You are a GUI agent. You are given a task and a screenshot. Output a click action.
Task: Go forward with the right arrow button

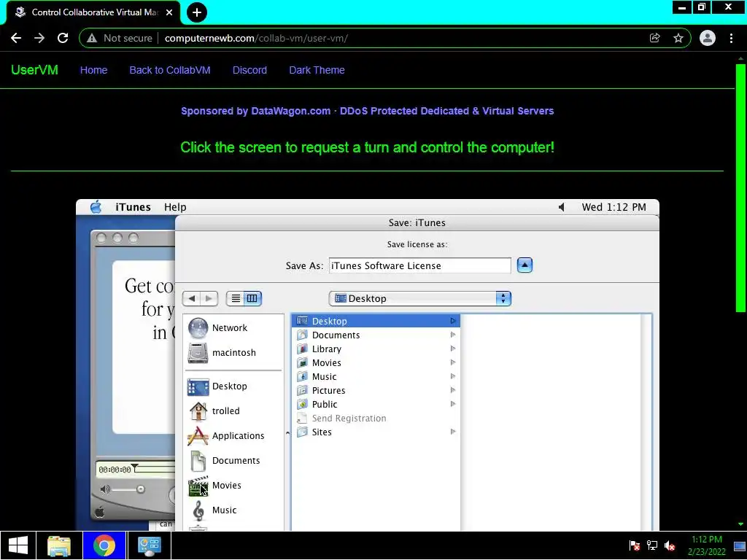pos(209,298)
